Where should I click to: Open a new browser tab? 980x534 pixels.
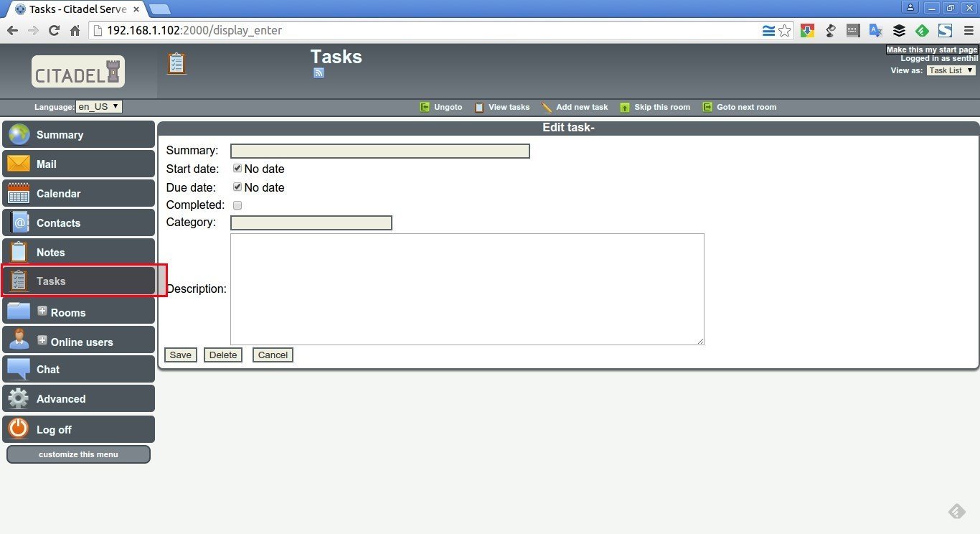pyautogui.click(x=159, y=9)
